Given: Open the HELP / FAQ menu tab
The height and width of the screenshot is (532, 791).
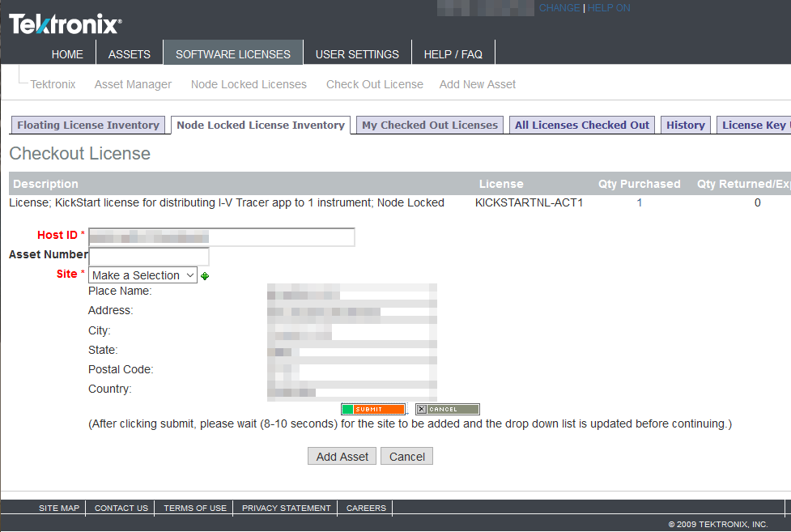Looking at the screenshot, I should [x=453, y=54].
